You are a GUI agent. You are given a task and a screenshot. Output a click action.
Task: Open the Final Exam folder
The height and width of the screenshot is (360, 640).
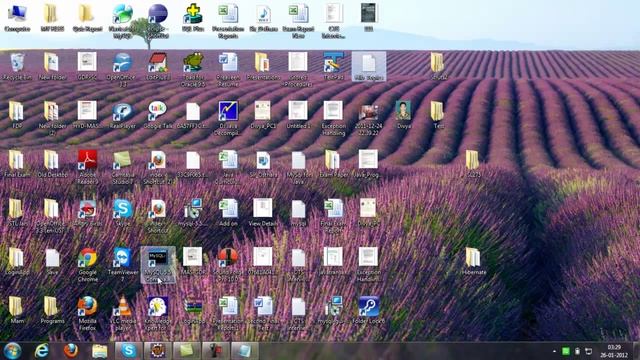click(x=17, y=164)
